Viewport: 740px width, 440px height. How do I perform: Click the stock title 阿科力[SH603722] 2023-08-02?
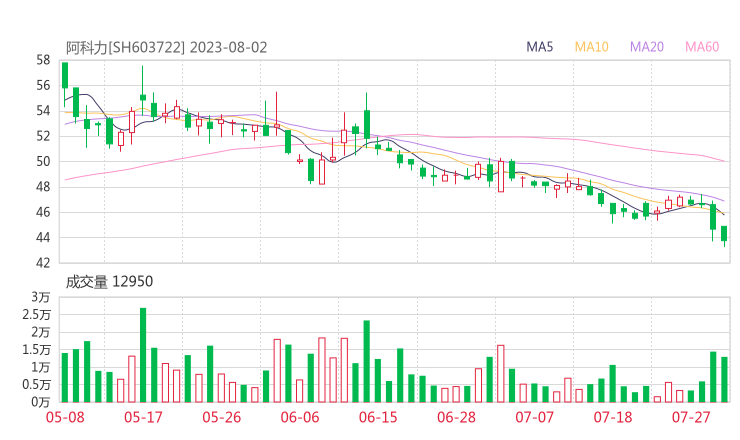coord(166,47)
